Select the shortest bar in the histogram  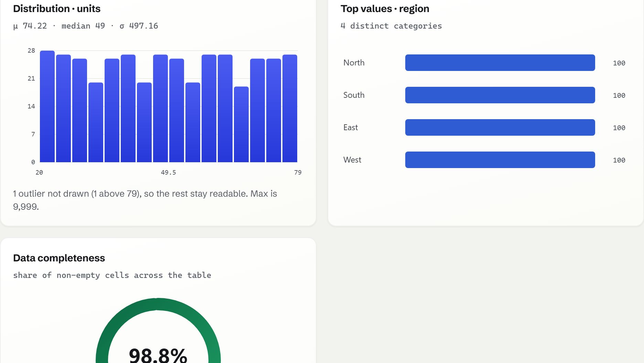coord(241,124)
